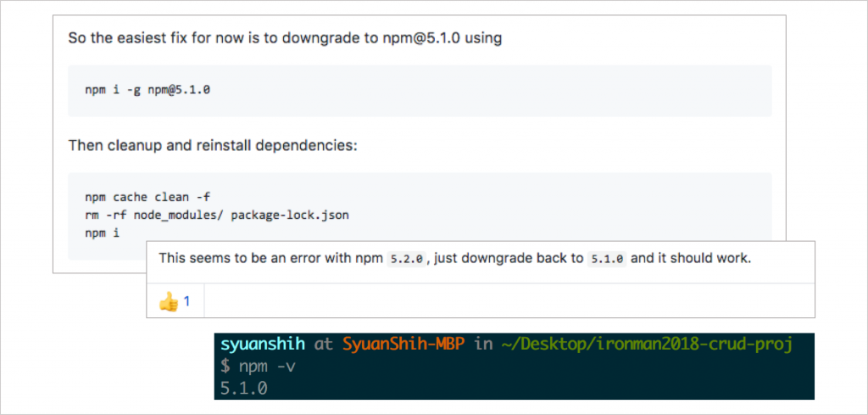Click the npm cache clean -f line
Screen dimensions: 868x415
click(x=147, y=197)
